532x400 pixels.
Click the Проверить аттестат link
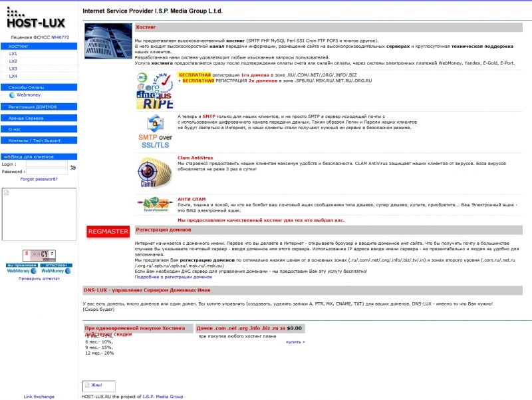39,278
